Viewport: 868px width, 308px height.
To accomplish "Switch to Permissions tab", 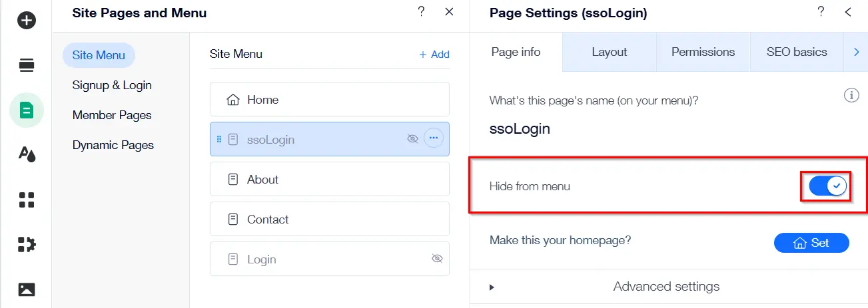I will pyautogui.click(x=703, y=52).
